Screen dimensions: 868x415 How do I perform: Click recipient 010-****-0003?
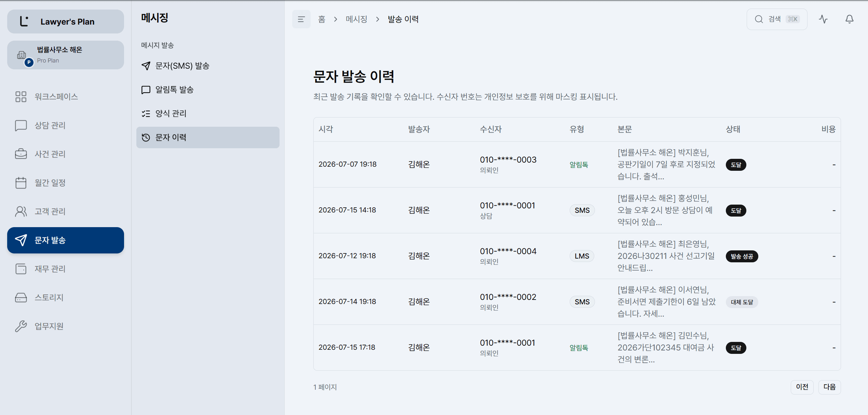pyautogui.click(x=508, y=160)
